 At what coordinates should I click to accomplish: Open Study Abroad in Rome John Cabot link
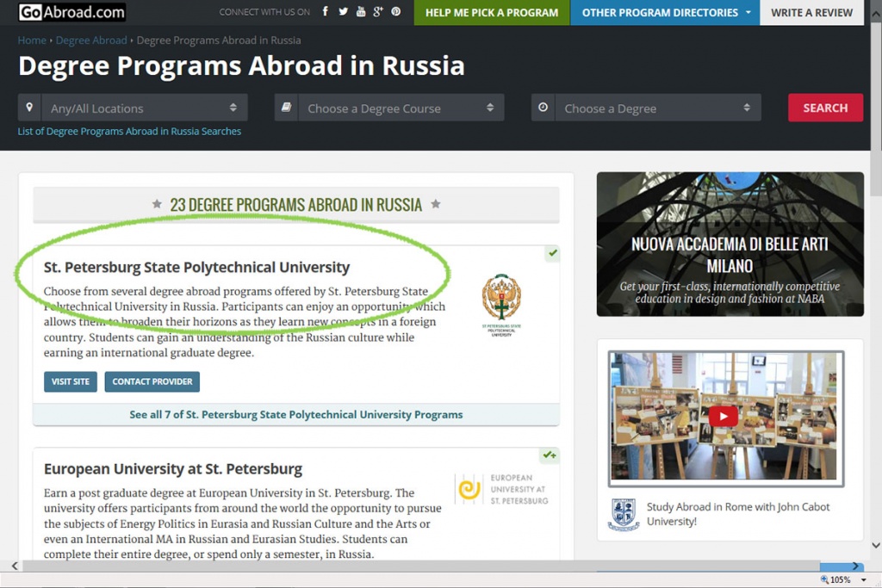[x=738, y=514]
